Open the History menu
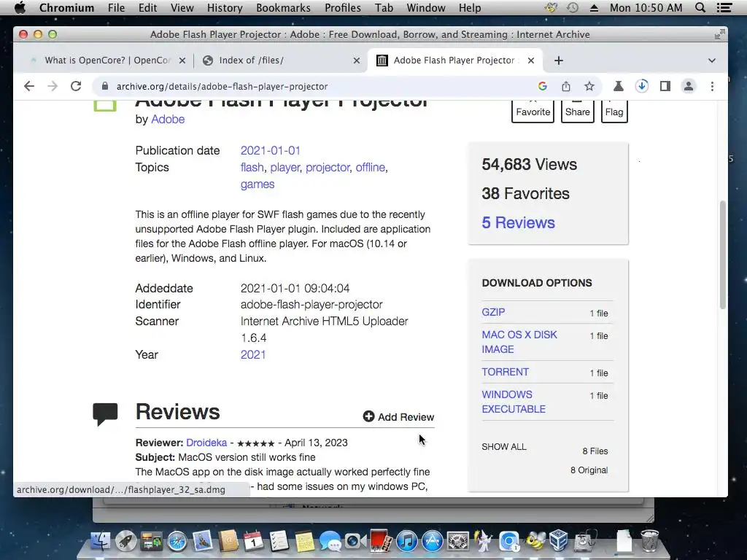The width and height of the screenshot is (747, 560). click(225, 7)
